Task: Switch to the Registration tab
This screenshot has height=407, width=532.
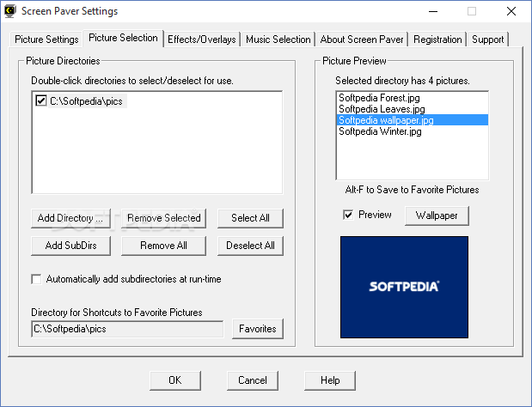Action: pos(437,39)
